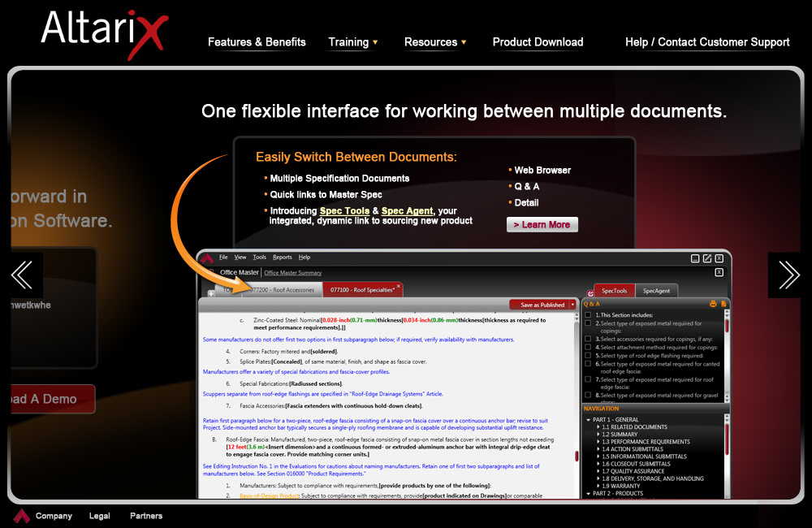Add a new document tab with plus icon
Screen dimensions: 812x528
pos(211,293)
